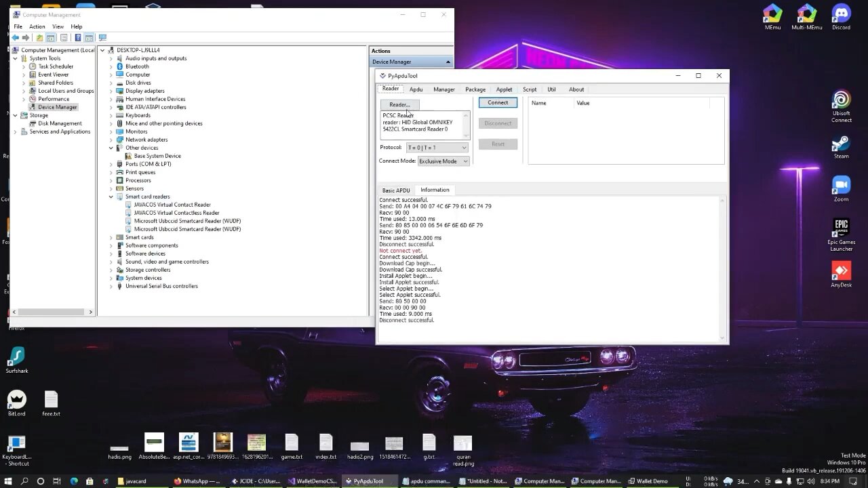This screenshot has height=488, width=868.
Task: Click reader list scrollbar in PyApduTool
Action: [466, 125]
